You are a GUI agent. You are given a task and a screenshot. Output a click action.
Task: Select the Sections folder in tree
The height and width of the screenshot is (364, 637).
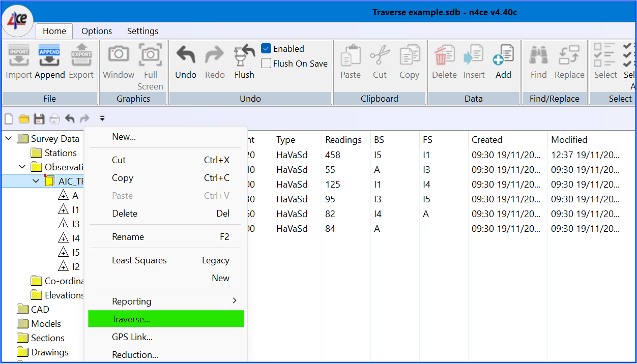pos(41,338)
